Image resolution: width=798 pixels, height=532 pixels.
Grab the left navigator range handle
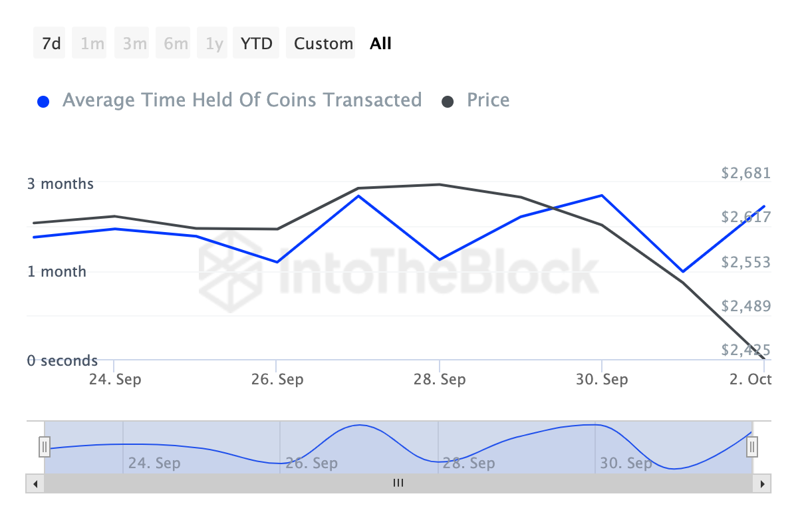tap(45, 447)
